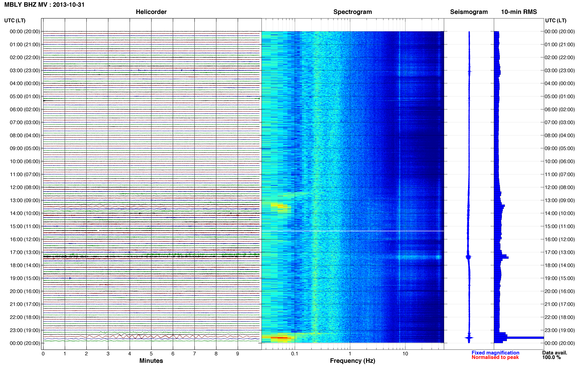Select the 'Helicorder' panel heading
The image size is (588, 368).
pos(151,12)
